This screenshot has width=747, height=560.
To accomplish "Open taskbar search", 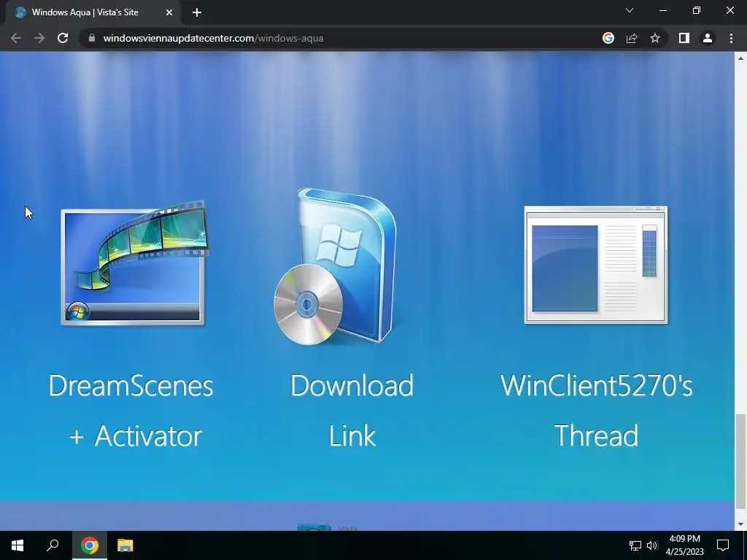I will click(53, 545).
